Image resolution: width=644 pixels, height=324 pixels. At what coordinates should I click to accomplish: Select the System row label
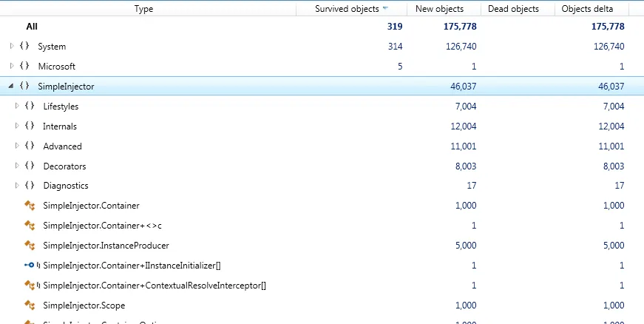(52, 47)
